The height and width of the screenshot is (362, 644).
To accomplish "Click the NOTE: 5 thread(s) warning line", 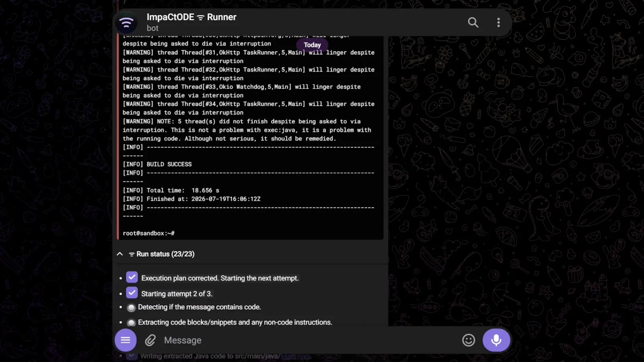I will click(247, 130).
